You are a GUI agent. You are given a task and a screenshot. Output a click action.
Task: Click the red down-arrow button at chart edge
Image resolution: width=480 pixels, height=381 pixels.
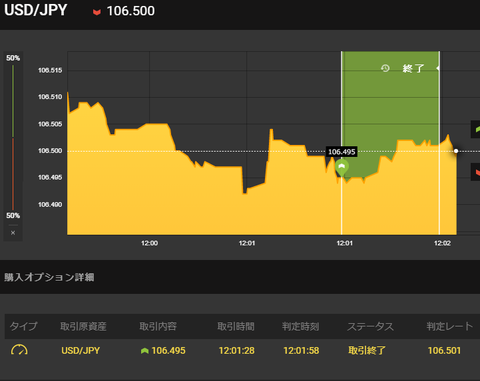point(476,172)
